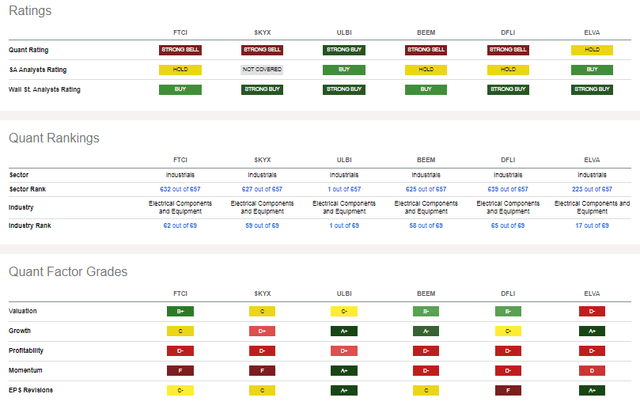Screen dimensions: 640x409
Task: Click BEEM's Buy Wall St. Analysts badge
Action: tap(426, 89)
